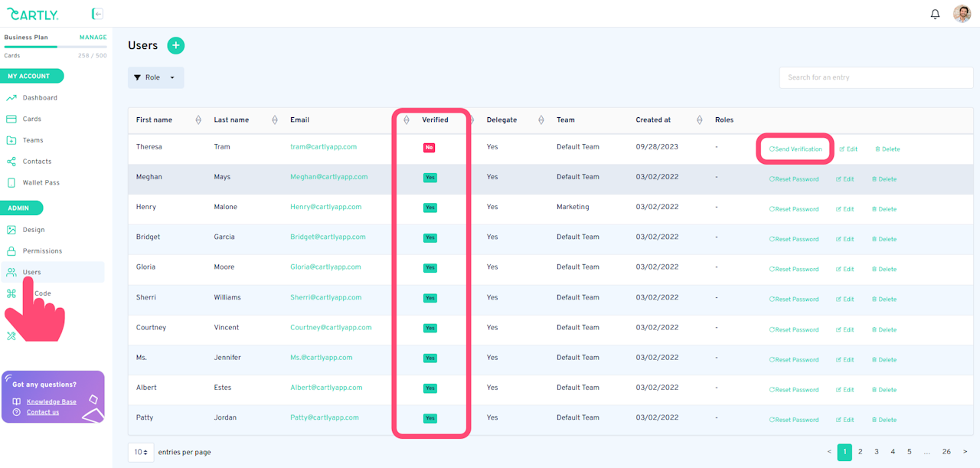Sort table by Delegate column
The width and height of the screenshot is (980, 468).
pos(541,120)
